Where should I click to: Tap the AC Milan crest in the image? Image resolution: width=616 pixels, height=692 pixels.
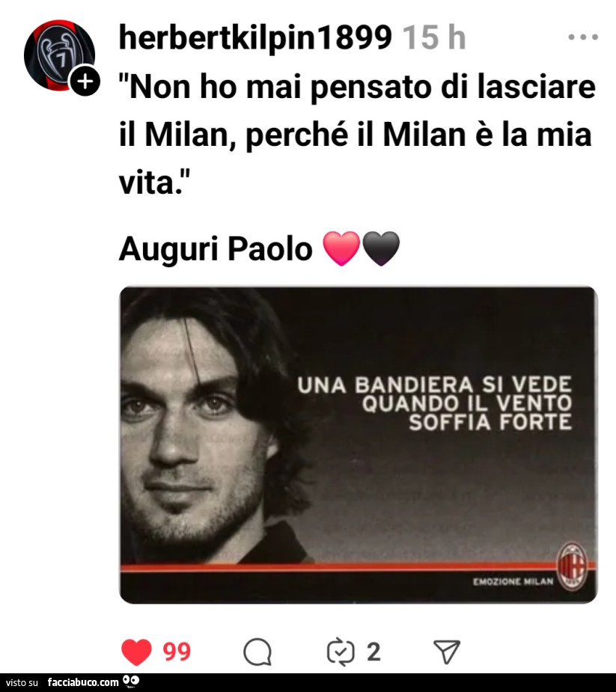pos(573,566)
